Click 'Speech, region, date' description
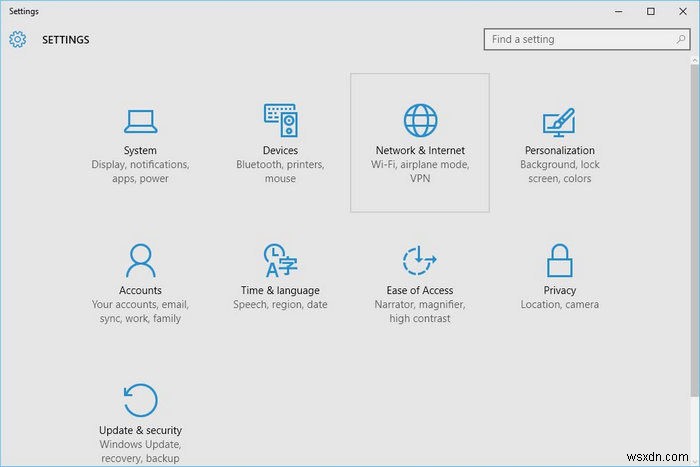This screenshot has height=467, width=700. point(280,304)
